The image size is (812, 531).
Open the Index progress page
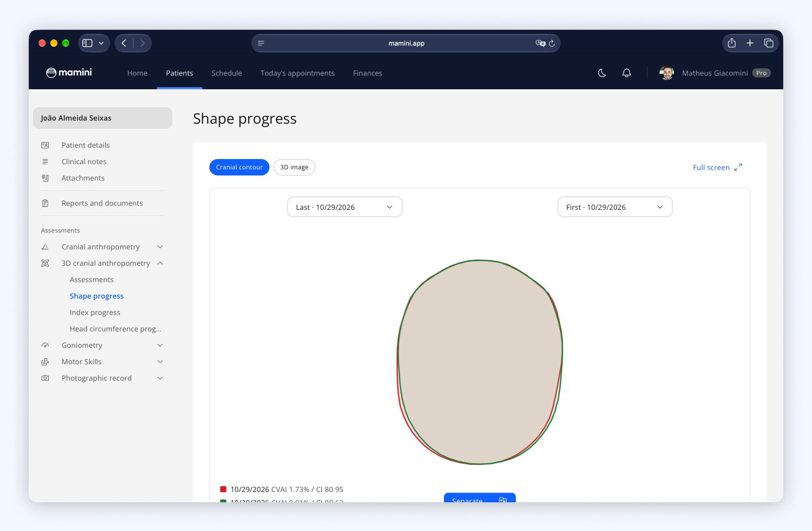tap(95, 312)
